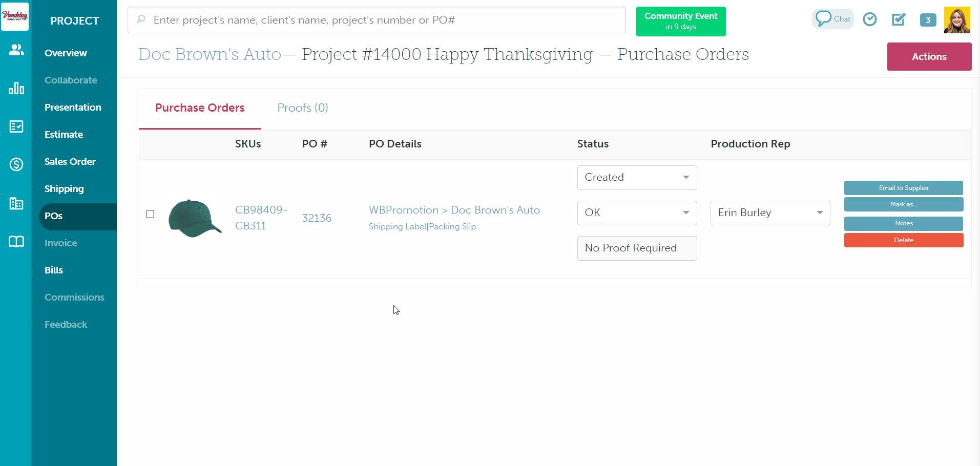This screenshot has height=466, width=980.
Task: Open the building company icon in sidebar
Action: click(16, 203)
